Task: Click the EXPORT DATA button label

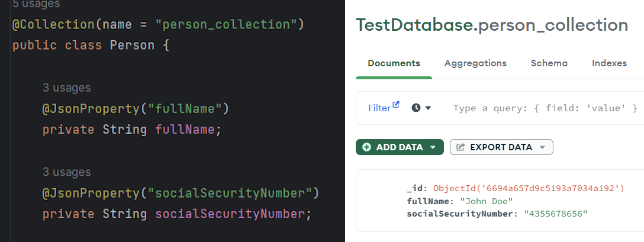Action: click(x=501, y=147)
